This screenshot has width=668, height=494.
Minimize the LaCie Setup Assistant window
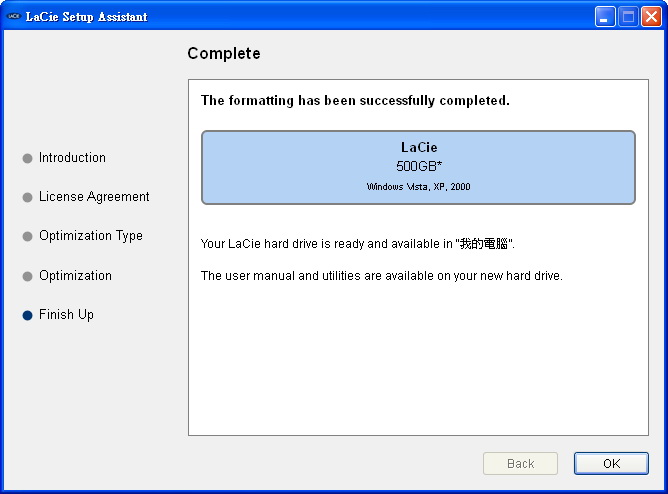click(x=605, y=17)
